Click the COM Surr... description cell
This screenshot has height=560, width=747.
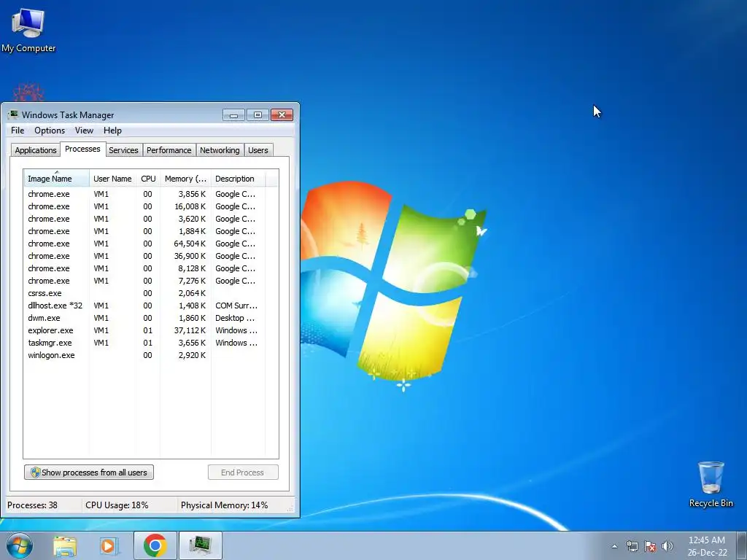point(236,306)
